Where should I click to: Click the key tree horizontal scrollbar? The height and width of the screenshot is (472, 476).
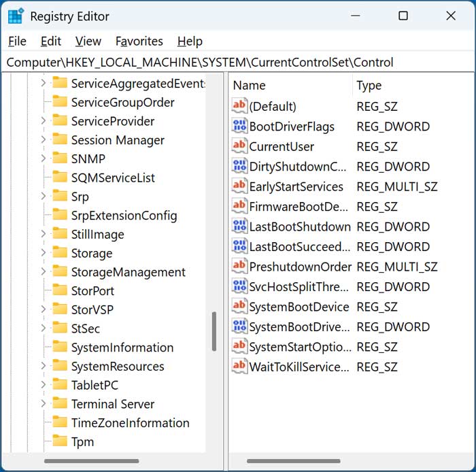(91, 461)
